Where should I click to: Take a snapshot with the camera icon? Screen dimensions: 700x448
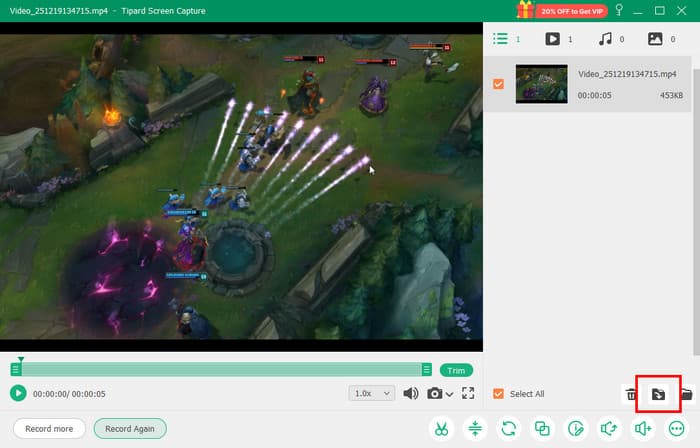pyautogui.click(x=434, y=394)
